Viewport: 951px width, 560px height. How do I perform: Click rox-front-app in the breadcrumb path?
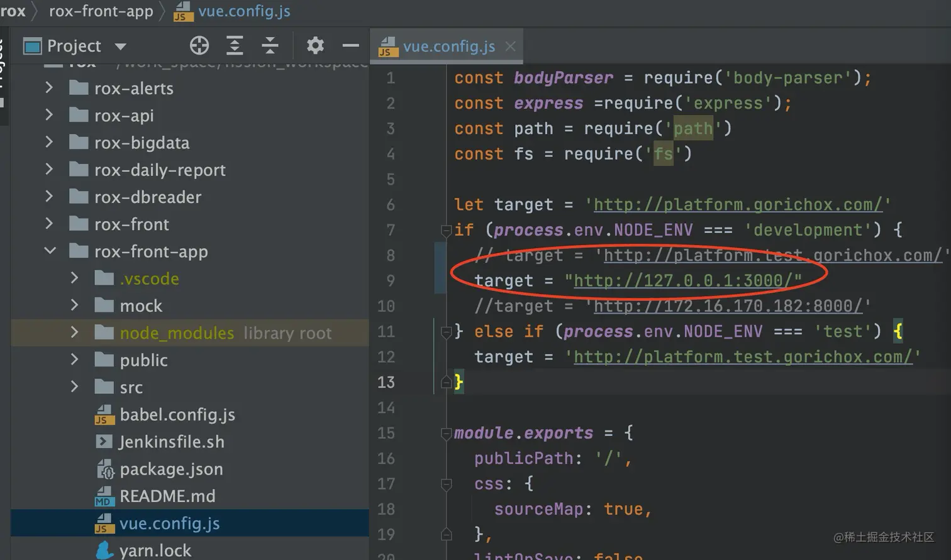pyautogui.click(x=101, y=11)
